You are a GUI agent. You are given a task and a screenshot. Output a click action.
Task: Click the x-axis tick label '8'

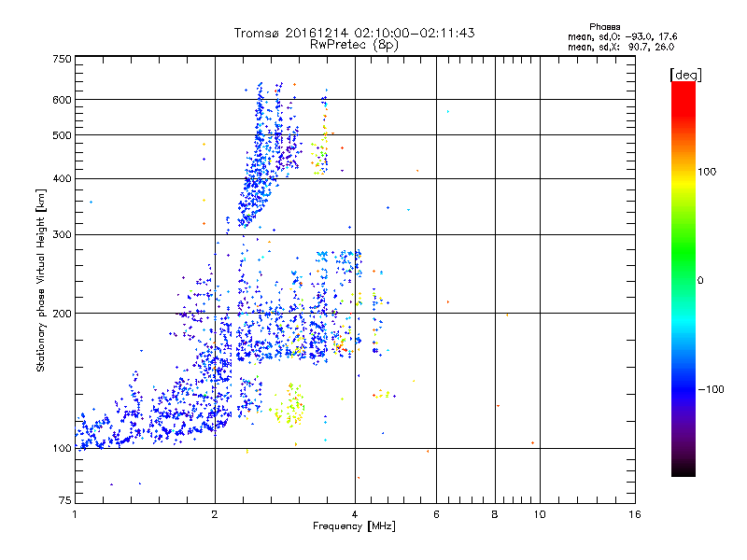click(495, 514)
